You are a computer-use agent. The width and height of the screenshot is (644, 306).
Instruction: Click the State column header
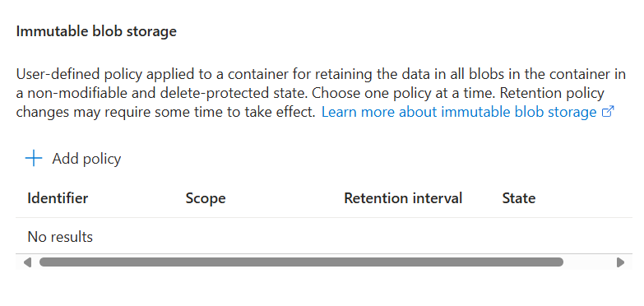519,198
